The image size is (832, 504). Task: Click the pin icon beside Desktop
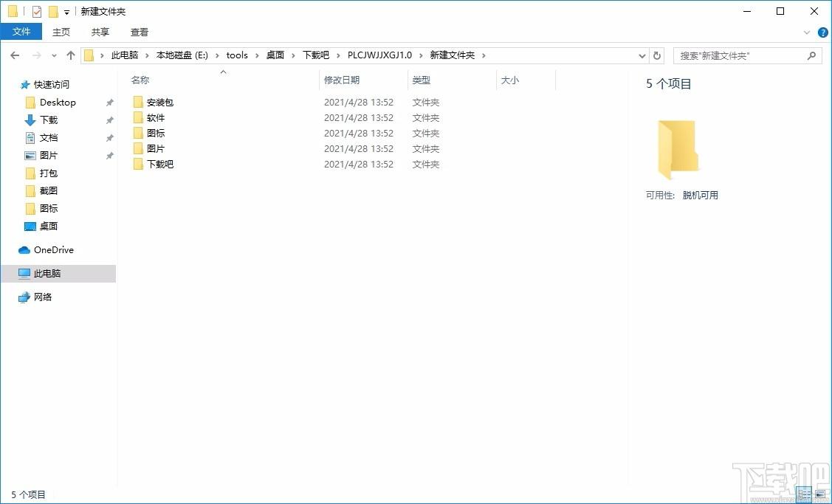[110, 103]
